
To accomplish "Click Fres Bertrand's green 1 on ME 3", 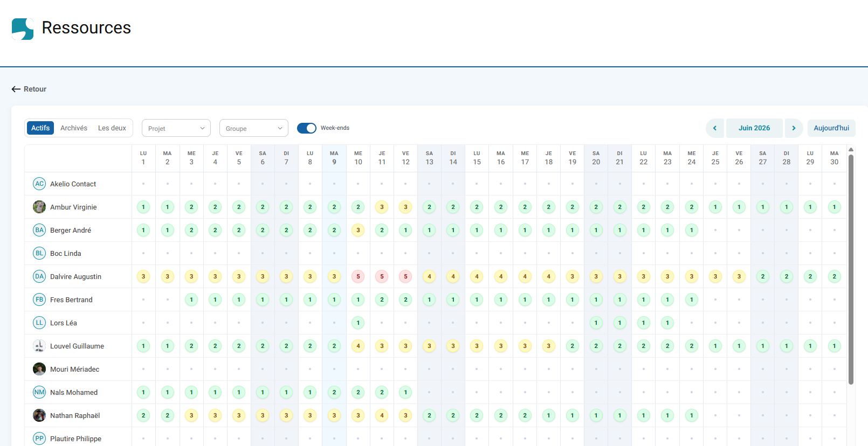I will coord(191,299).
